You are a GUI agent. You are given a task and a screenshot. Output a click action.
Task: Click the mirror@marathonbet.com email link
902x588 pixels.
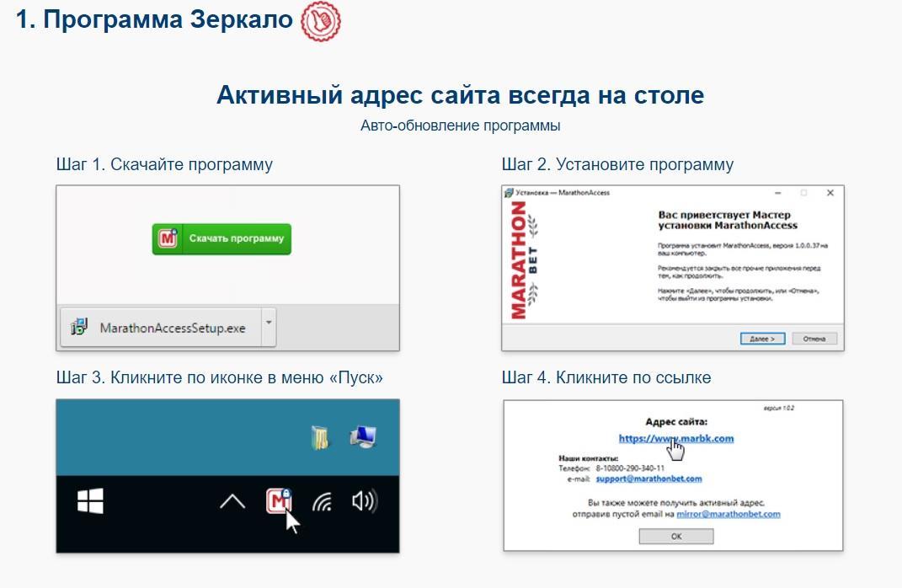728,513
